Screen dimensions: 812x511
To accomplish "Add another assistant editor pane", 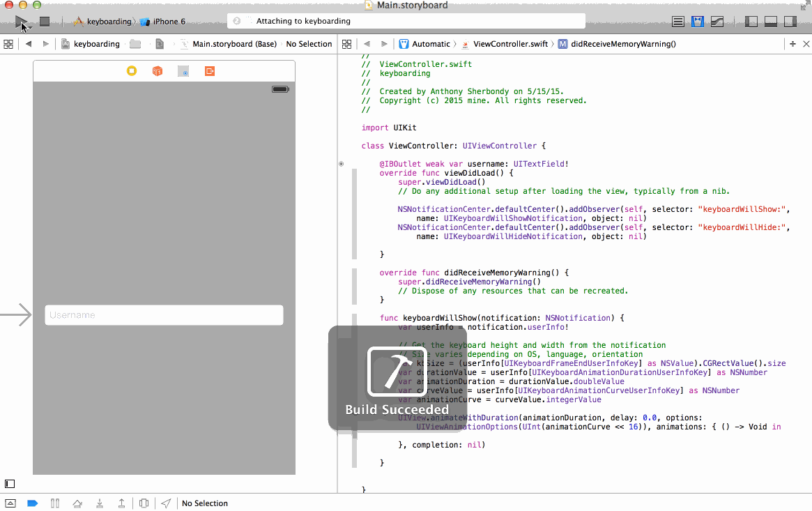I will (x=792, y=44).
